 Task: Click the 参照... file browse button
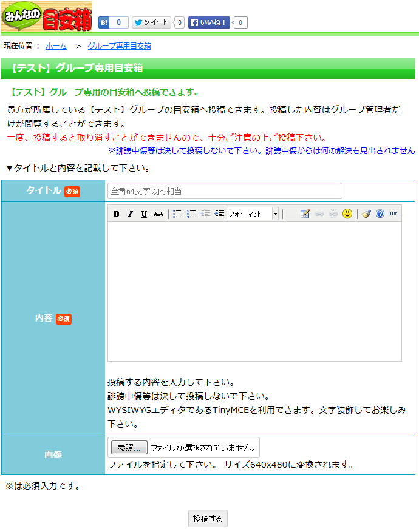click(129, 448)
